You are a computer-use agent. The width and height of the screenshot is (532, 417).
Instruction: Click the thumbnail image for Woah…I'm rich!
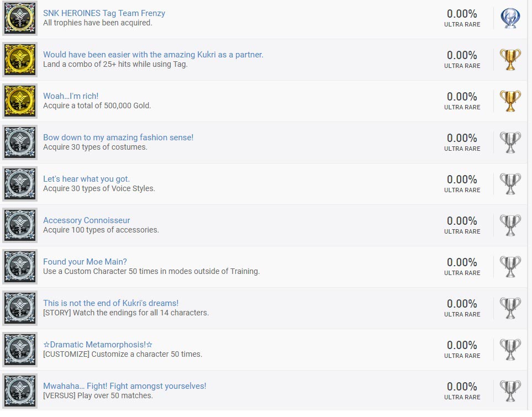20,101
